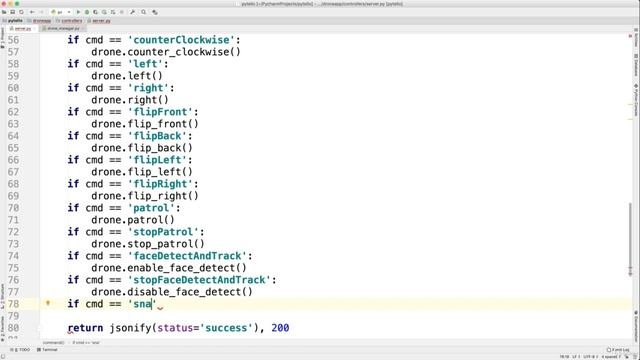Click the intention lightbulb on line 78
Image resolution: width=640 pixels, height=360 pixels.
(x=48, y=303)
